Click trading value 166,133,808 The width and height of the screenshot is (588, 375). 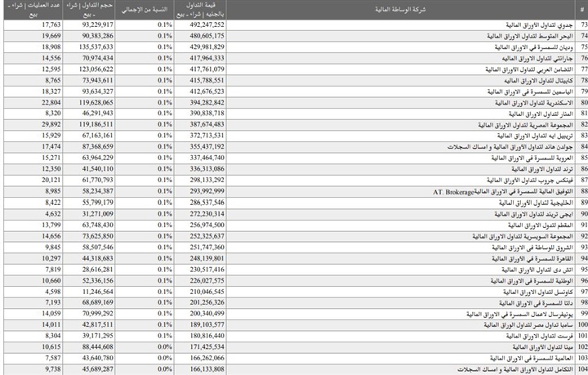coord(207,369)
